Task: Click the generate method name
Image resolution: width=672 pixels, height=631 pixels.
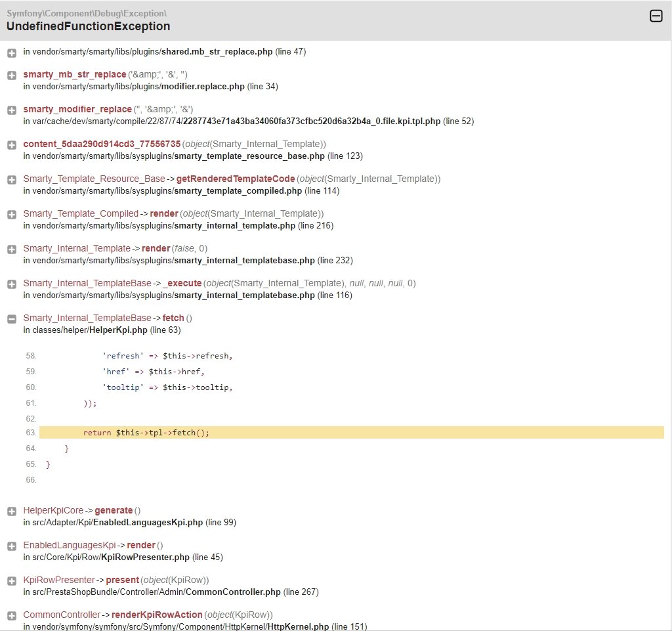Action: coord(114,511)
